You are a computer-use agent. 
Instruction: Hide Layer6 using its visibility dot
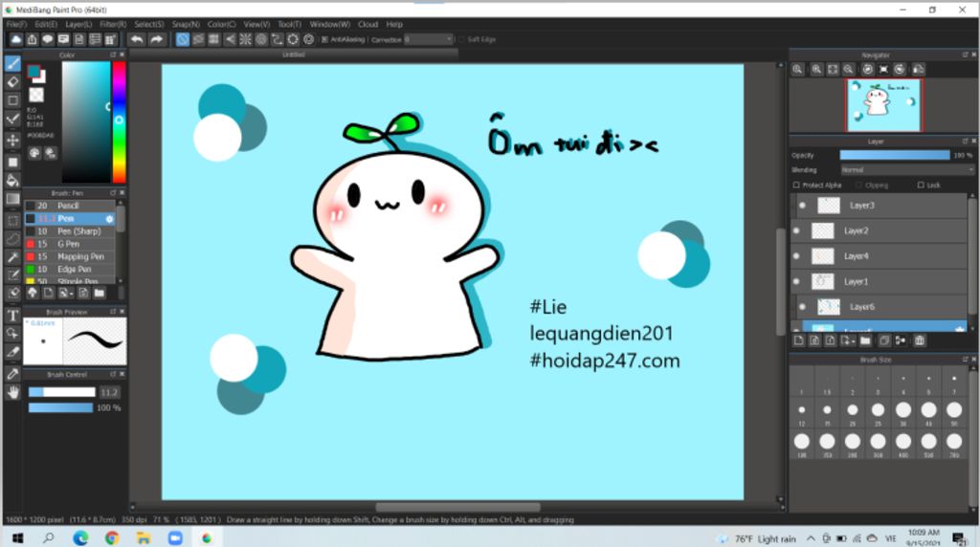(803, 307)
